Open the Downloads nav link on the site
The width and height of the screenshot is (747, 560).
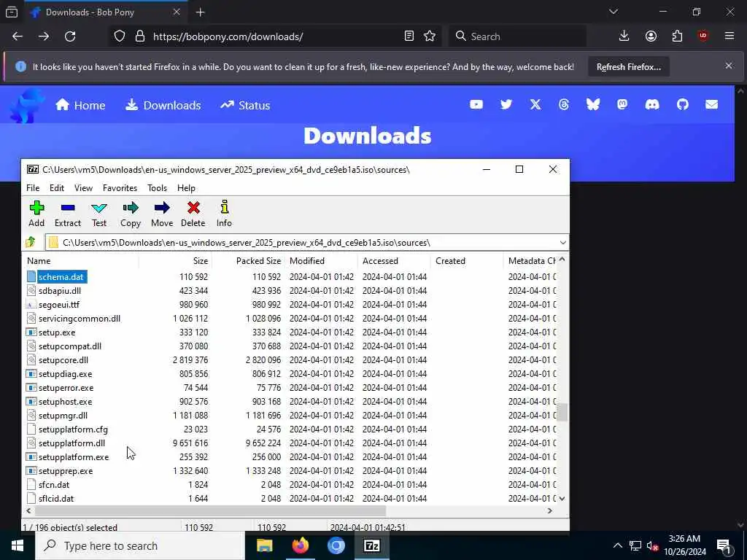click(163, 105)
